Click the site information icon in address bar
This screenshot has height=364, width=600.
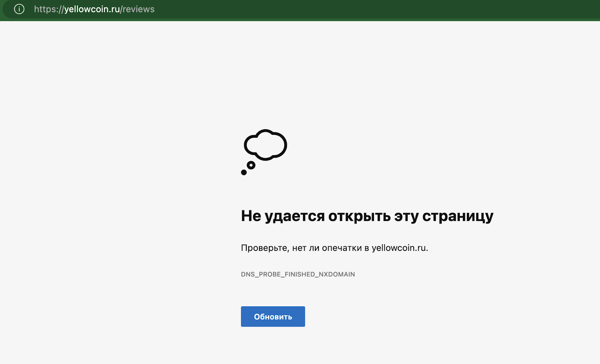(x=19, y=9)
